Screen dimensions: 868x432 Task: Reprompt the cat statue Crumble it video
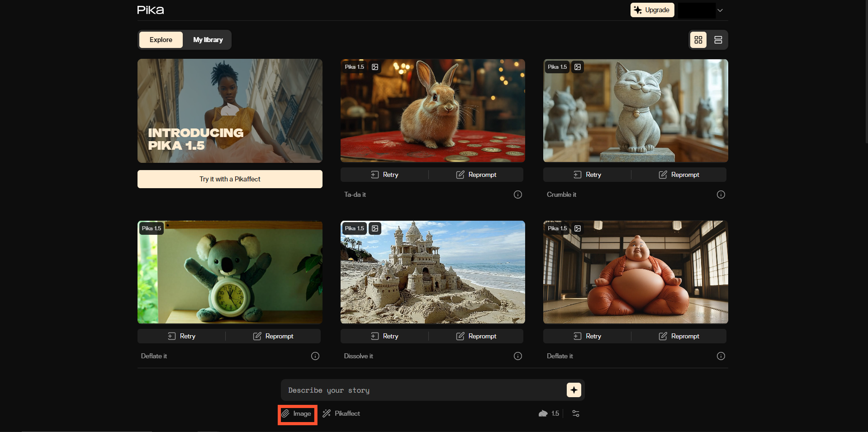coord(678,175)
